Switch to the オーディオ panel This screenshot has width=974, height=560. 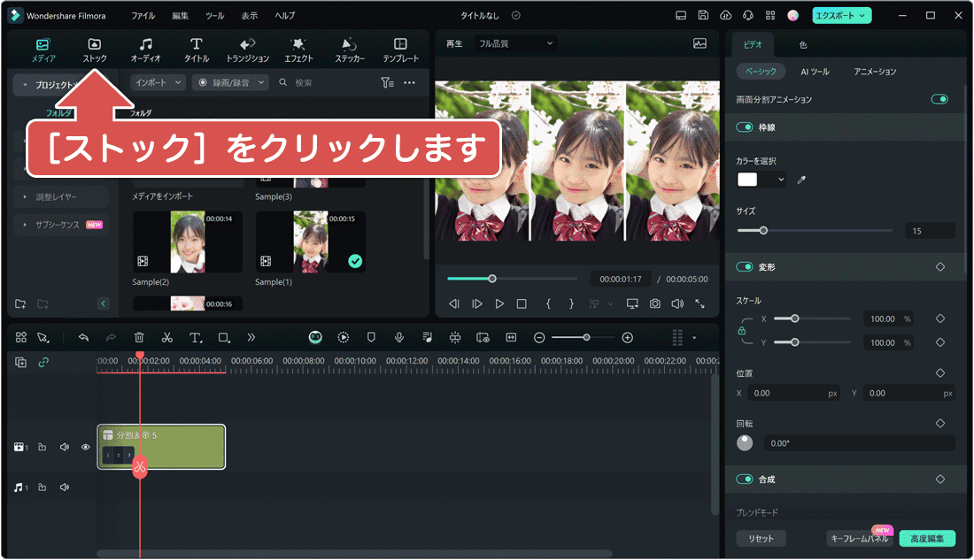(x=145, y=47)
